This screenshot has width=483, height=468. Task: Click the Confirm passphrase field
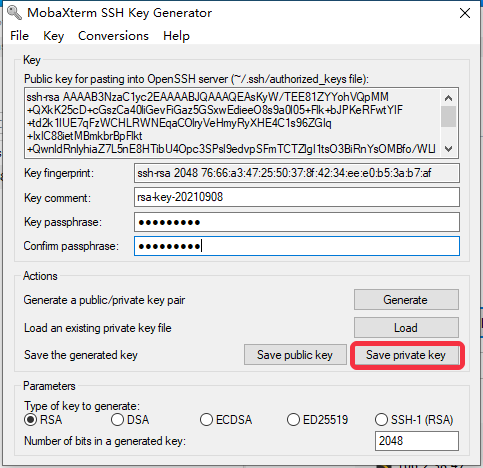[x=297, y=246]
